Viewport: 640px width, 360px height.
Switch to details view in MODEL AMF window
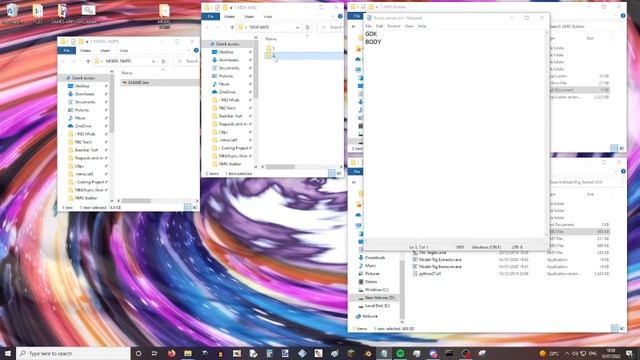pyautogui.click(x=188, y=207)
